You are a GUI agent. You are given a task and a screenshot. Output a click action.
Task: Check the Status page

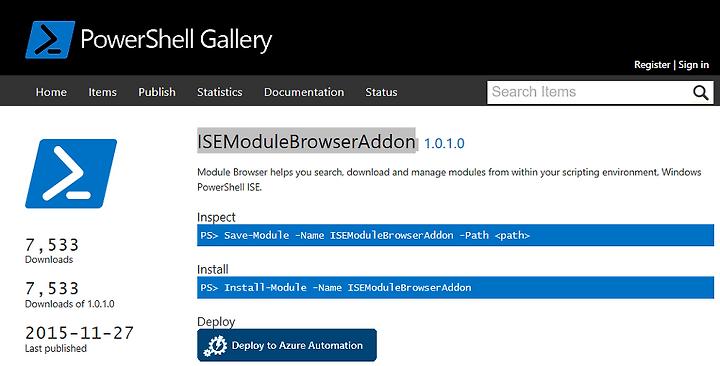coord(381,92)
